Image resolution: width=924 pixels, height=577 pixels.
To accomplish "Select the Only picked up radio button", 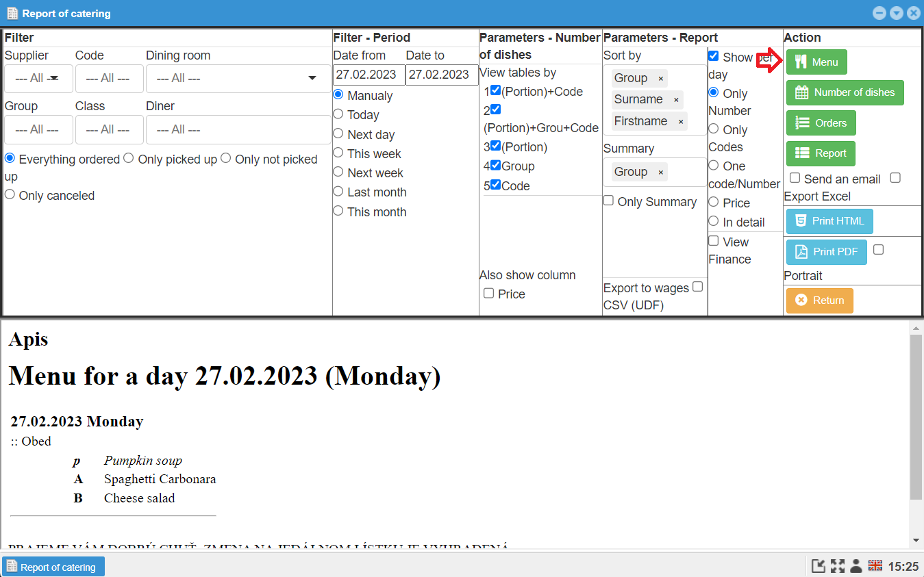I will (128, 159).
